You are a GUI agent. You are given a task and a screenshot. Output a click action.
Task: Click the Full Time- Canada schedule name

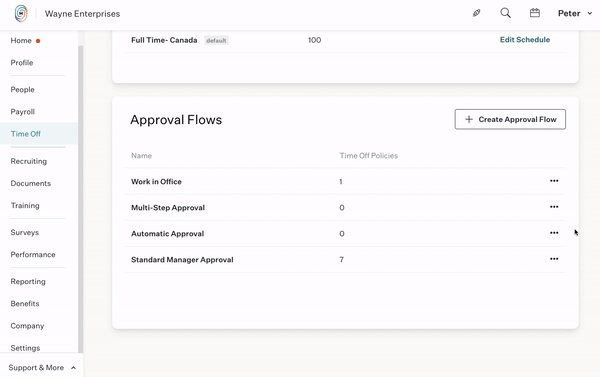(x=164, y=40)
